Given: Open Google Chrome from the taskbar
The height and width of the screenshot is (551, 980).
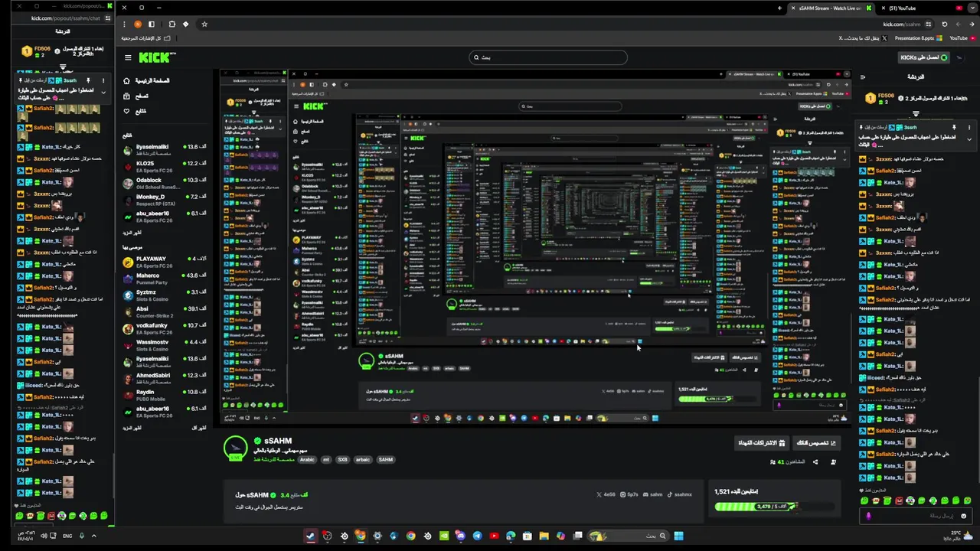Looking at the screenshot, I should pyautogui.click(x=410, y=536).
